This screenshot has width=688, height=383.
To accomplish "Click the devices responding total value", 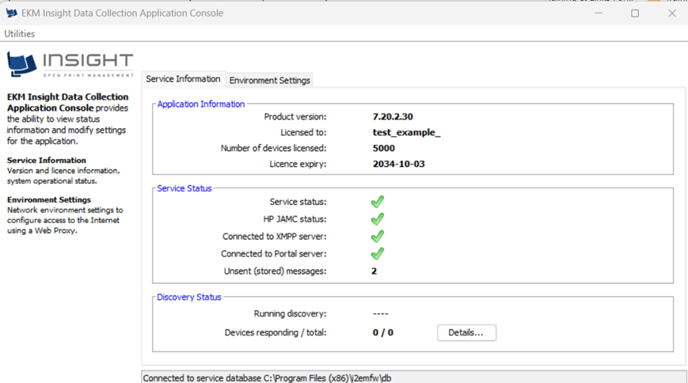I will 383,333.
